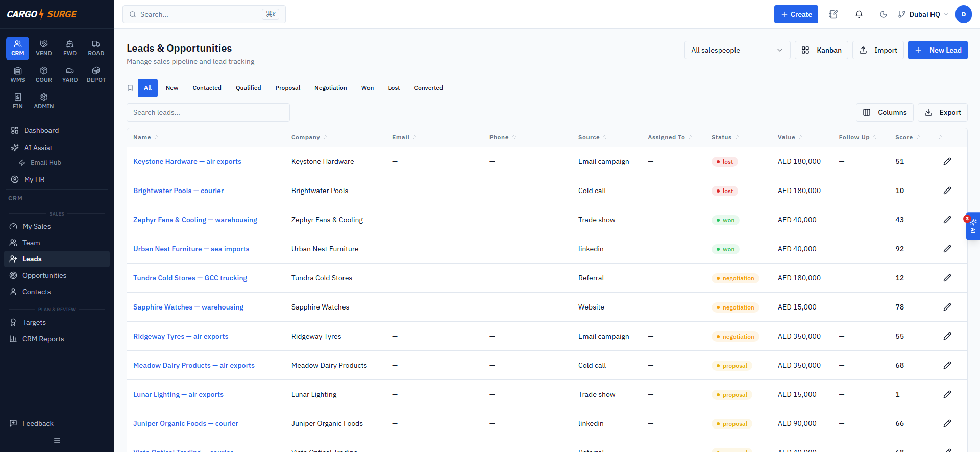Sort by Score column
The width and height of the screenshot is (980, 452).
(x=908, y=137)
